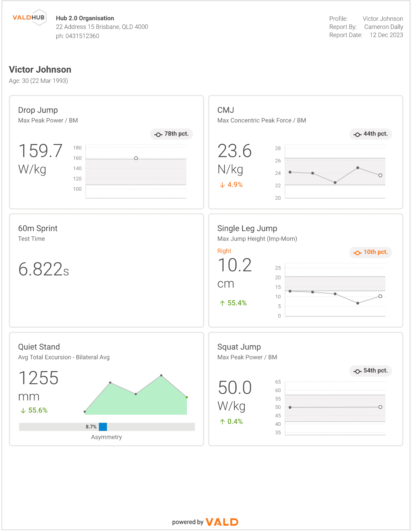Click the 44th pct. percentile badge

371,134
